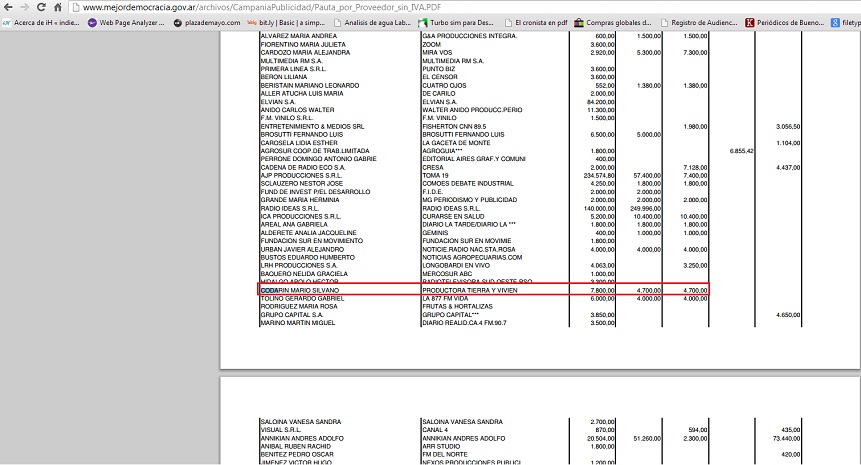Click 'PRODUCTORA TIERRA Y VIVIEN' cell
Image resolution: width=861 pixels, height=465 pixels.
pyautogui.click(x=469, y=290)
